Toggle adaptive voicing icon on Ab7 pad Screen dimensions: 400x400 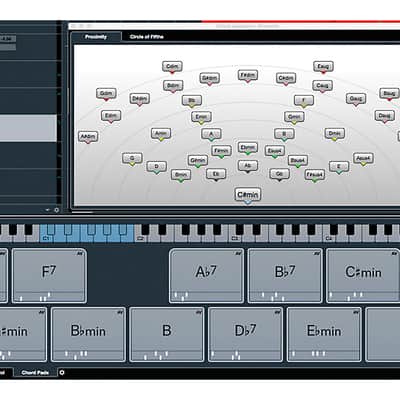coord(238,254)
